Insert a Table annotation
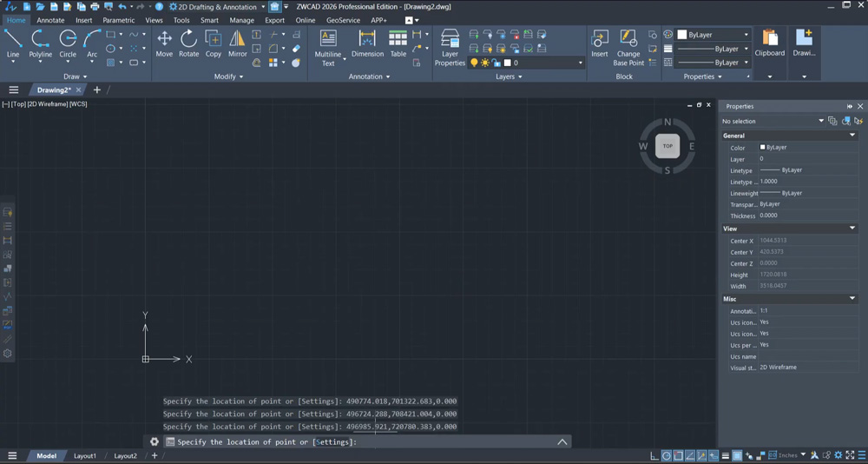868x464 pixels. tap(398, 43)
